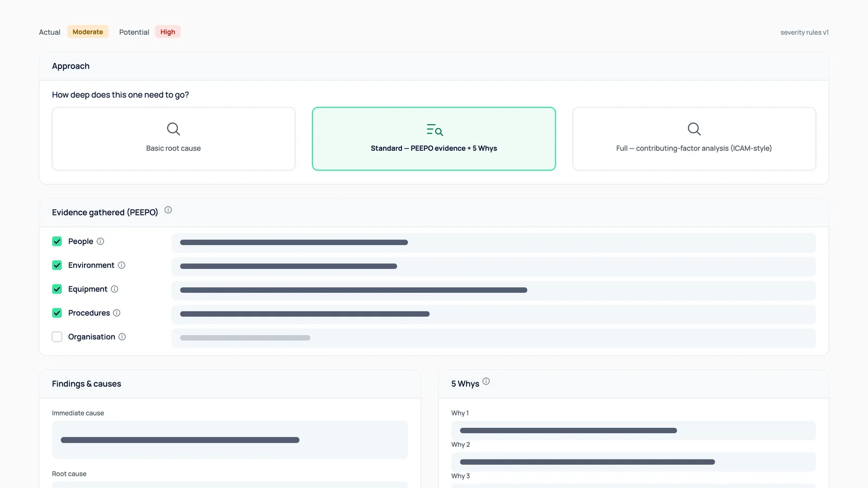
Task: Click the 'Approach' section heading
Action: pyautogui.click(x=71, y=66)
